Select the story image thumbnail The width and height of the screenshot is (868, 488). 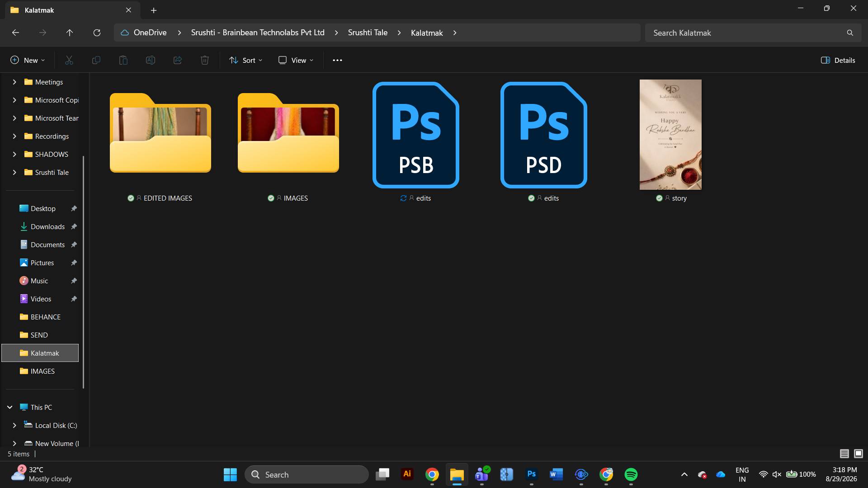tap(670, 135)
